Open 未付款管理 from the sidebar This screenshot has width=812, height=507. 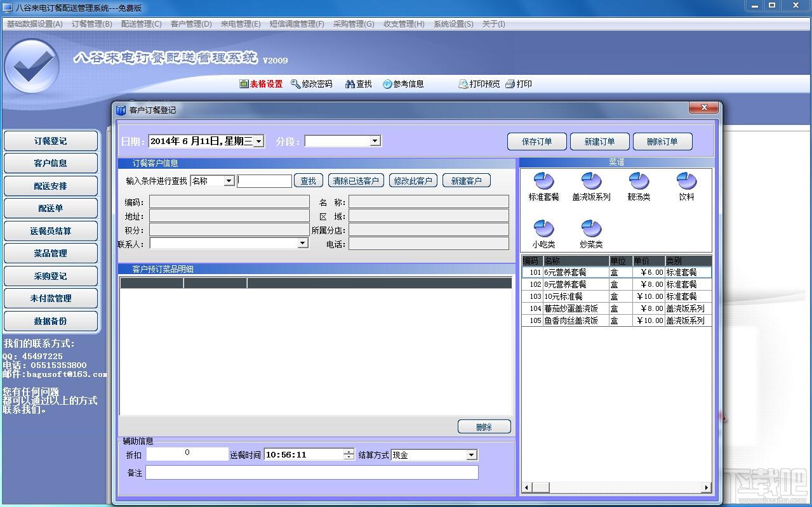pos(51,298)
